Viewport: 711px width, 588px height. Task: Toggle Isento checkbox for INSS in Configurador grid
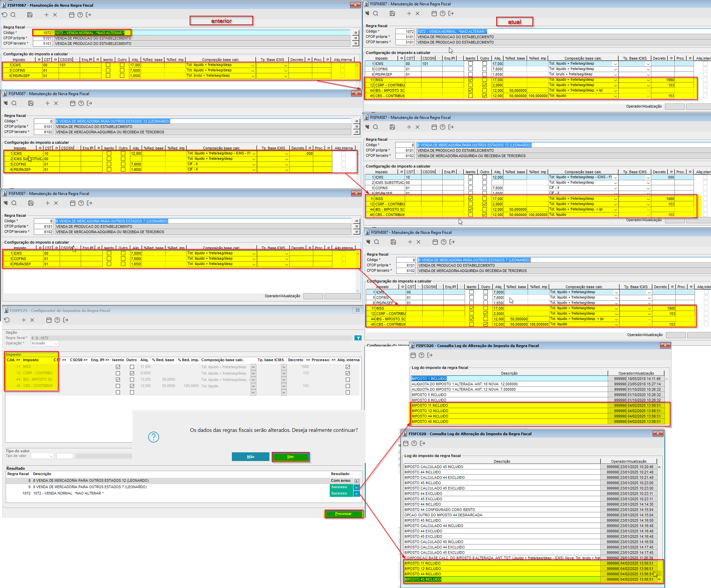click(x=118, y=367)
